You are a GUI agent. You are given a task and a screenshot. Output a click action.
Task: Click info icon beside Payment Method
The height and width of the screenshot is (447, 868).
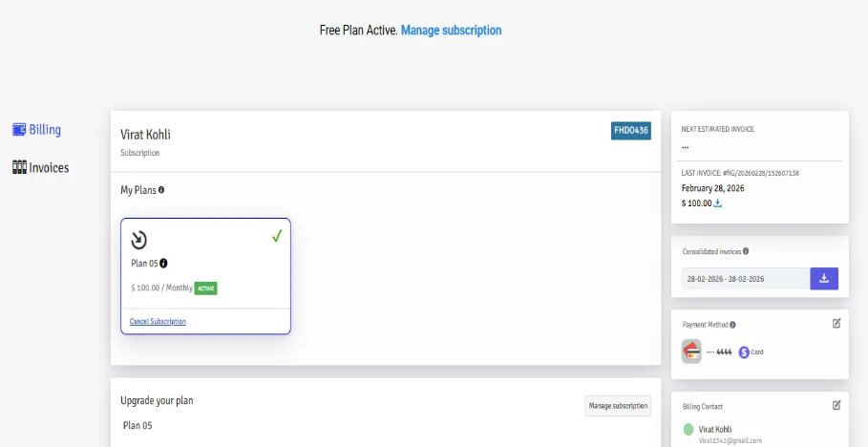pos(733,325)
